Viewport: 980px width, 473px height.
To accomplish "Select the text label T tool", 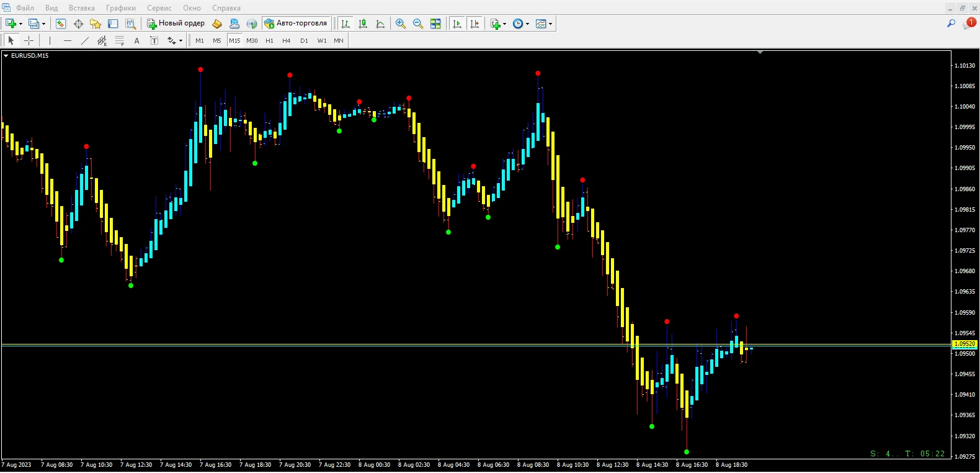I will [154, 40].
